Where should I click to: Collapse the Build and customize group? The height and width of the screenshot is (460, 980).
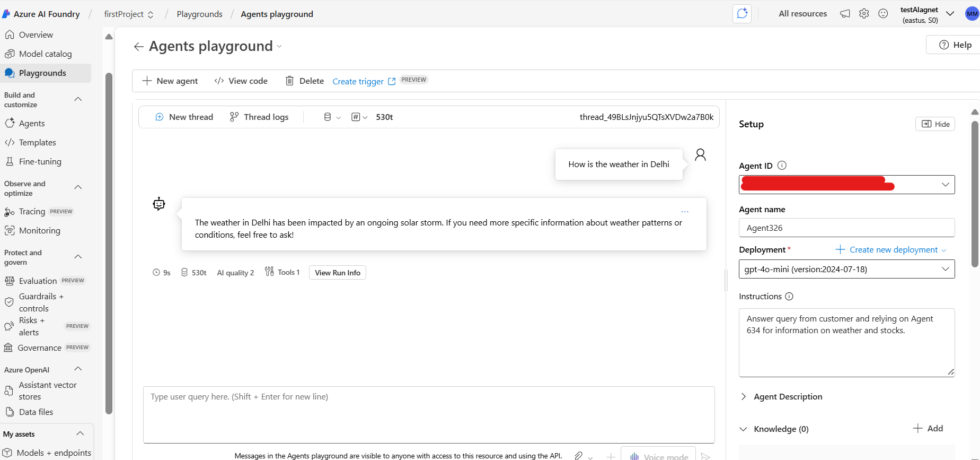[x=78, y=99]
